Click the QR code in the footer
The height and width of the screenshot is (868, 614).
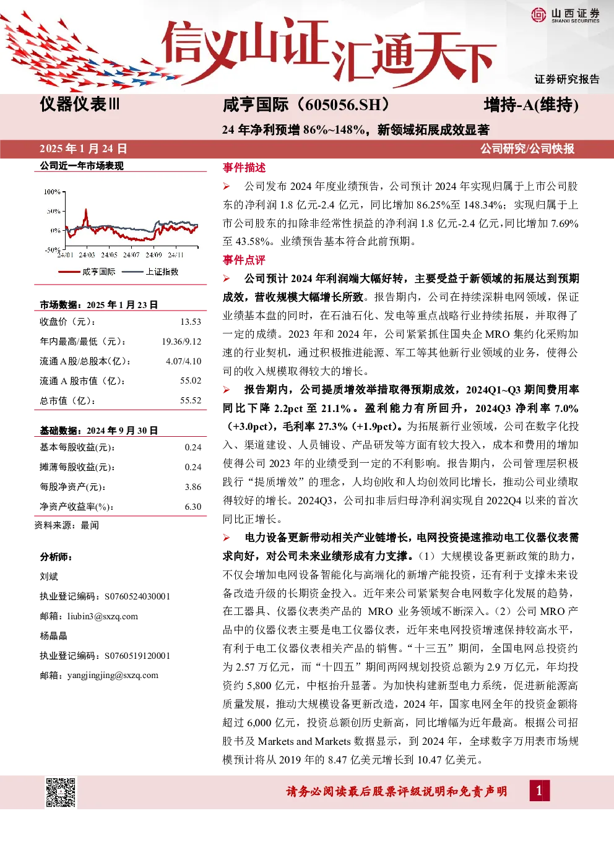pyautogui.click(x=61, y=793)
